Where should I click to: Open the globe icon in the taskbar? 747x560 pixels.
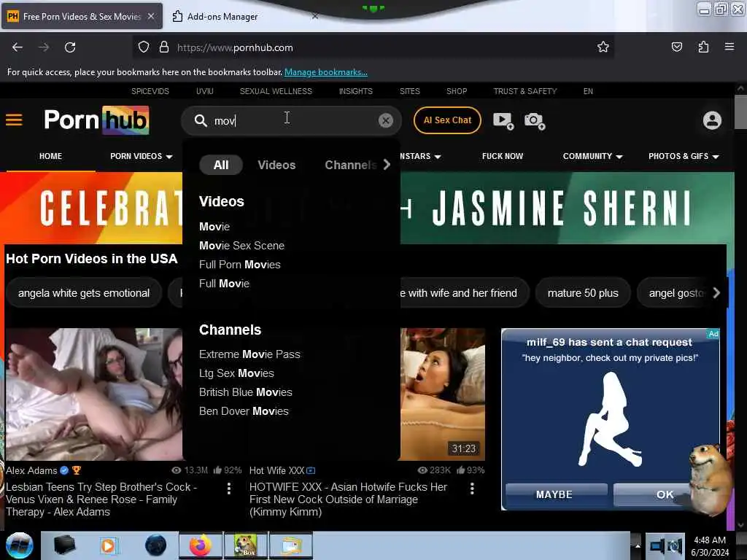(x=156, y=545)
